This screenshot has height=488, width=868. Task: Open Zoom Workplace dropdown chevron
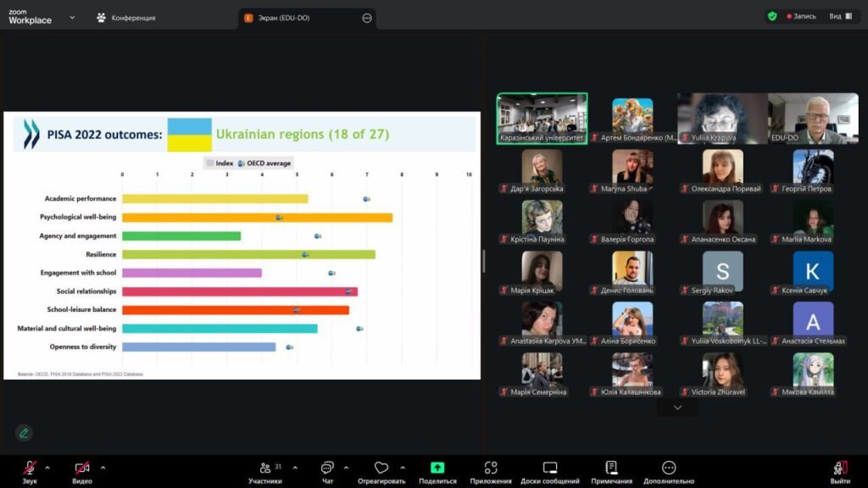[x=72, y=17]
